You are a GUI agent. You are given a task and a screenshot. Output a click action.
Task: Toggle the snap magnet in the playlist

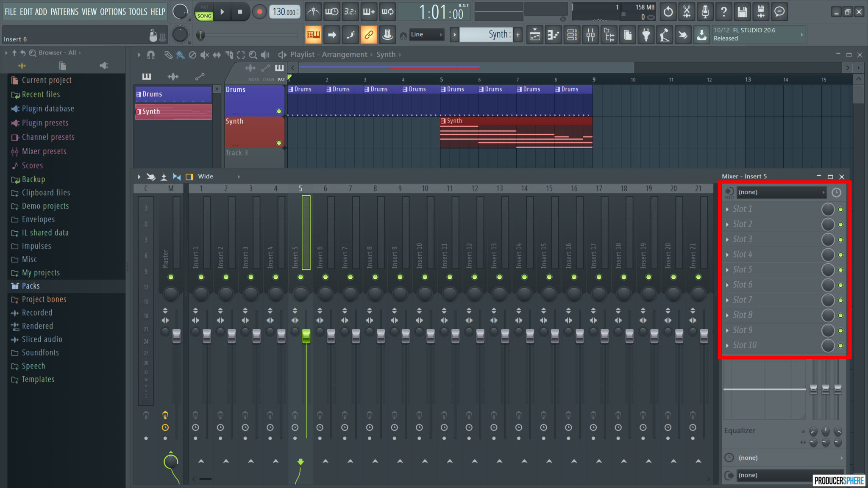151,55
